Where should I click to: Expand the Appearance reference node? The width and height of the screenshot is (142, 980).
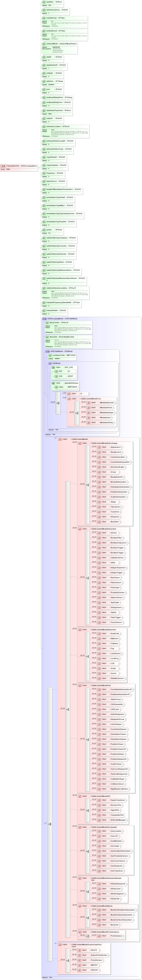[123, 447]
